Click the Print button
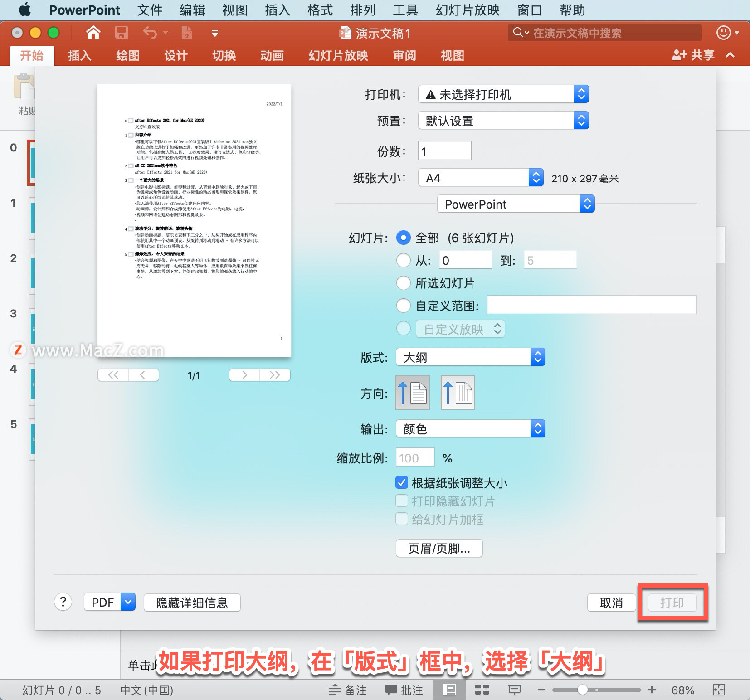The width and height of the screenshot is (750, 700). pyautogui.click(x=672, y=603)
